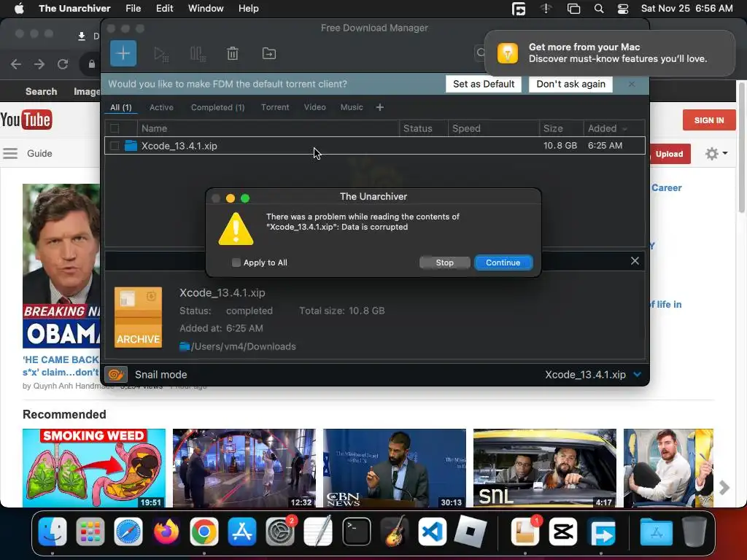Open the SNL video thumbnail 4:17

[x=544, y=468]
